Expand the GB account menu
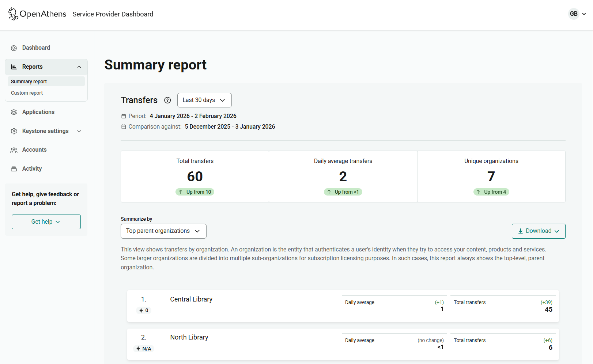This screenshot has height=364, width=593. (x=577, y=14)
